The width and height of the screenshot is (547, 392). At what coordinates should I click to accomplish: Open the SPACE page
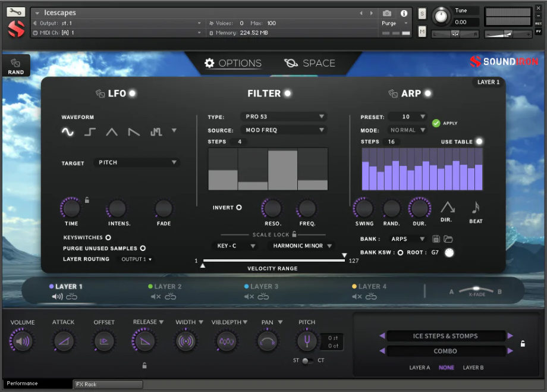pos(309,62)
